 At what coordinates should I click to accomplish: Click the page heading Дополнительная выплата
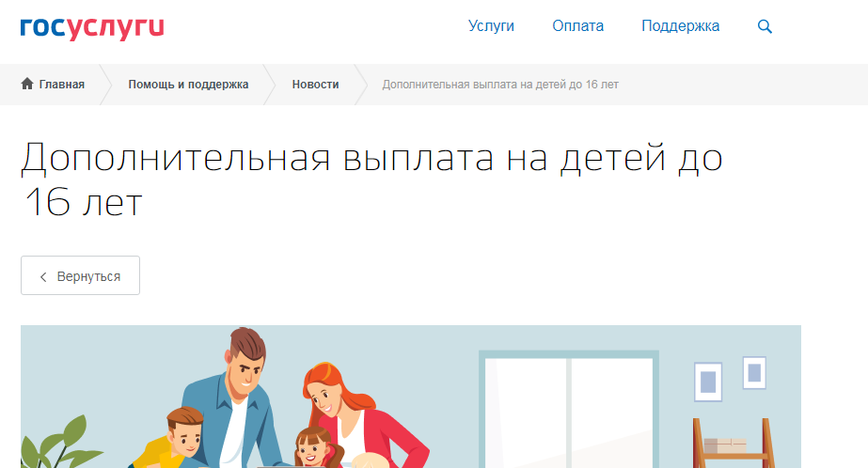click(x=371, y=179)
